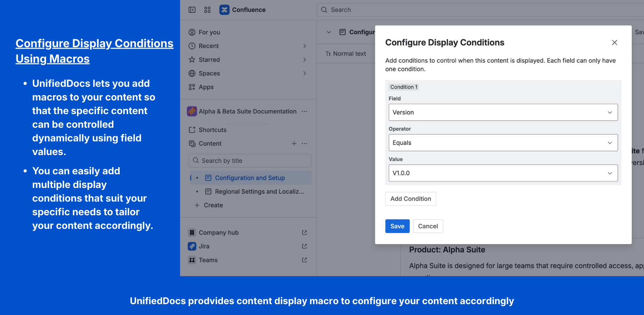Click the Teams app icon
Screen dimensions: 644x315
(192, 260)
